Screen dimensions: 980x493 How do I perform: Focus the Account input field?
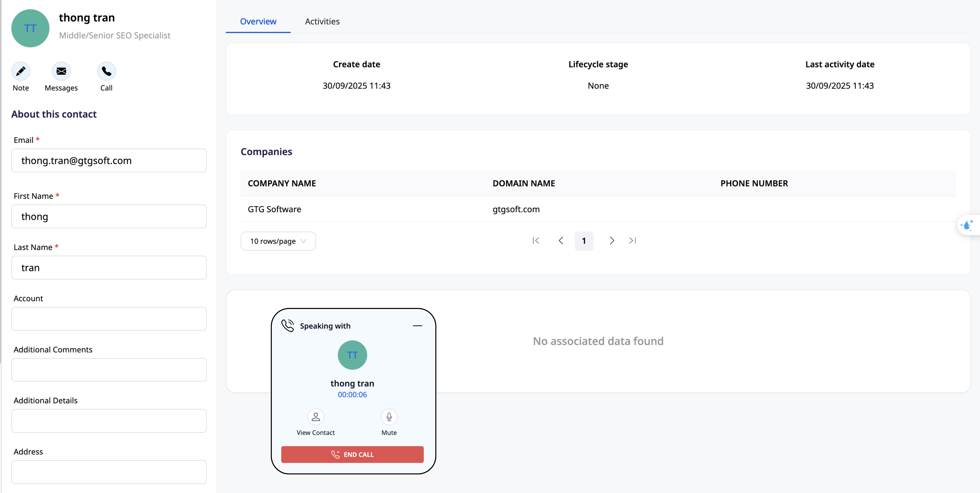coord(109,319)
